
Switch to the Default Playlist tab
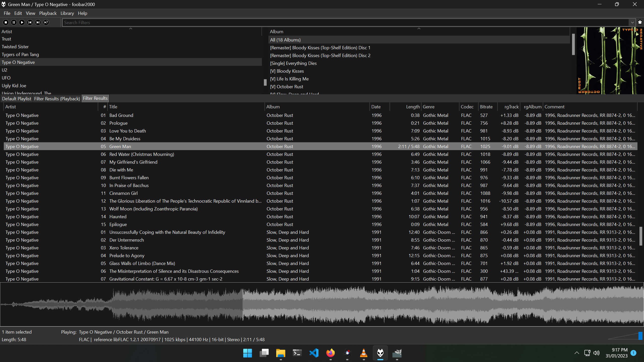point(17,99)
